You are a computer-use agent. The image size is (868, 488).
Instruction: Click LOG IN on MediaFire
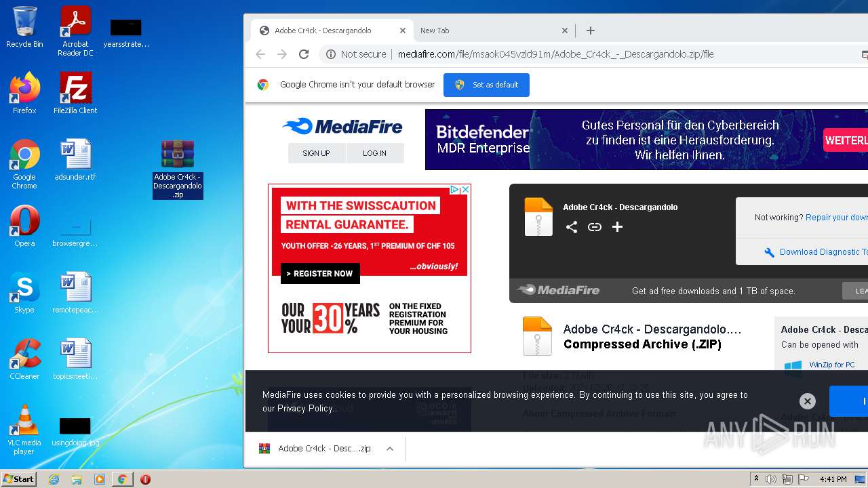coord(374,153)
